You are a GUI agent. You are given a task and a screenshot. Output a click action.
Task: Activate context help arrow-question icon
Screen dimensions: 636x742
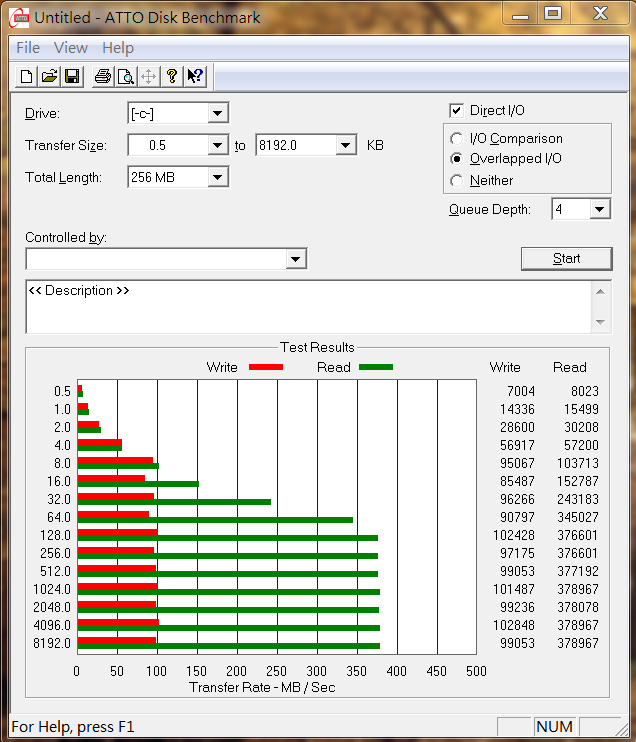(x=195, y=76)
